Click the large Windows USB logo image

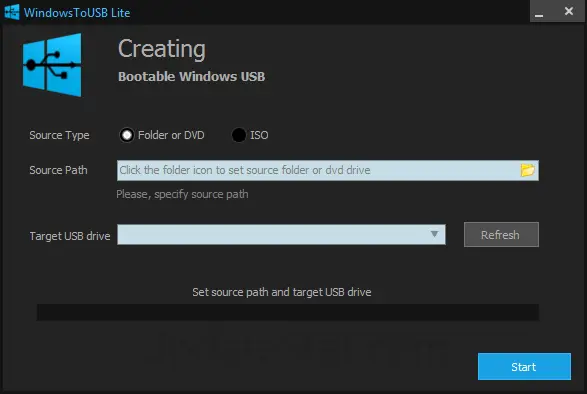tap(52, 65)
